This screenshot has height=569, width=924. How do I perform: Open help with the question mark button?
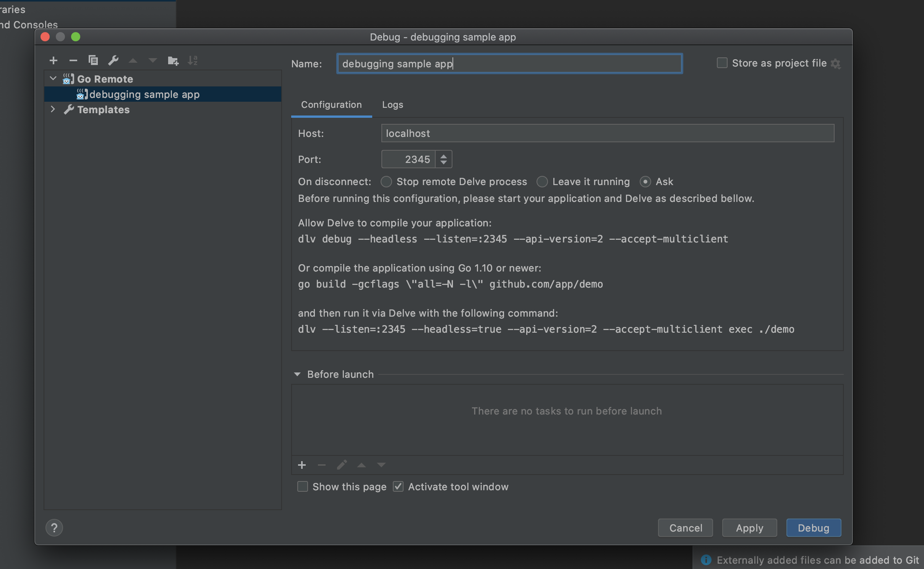(x=54, y=528)
